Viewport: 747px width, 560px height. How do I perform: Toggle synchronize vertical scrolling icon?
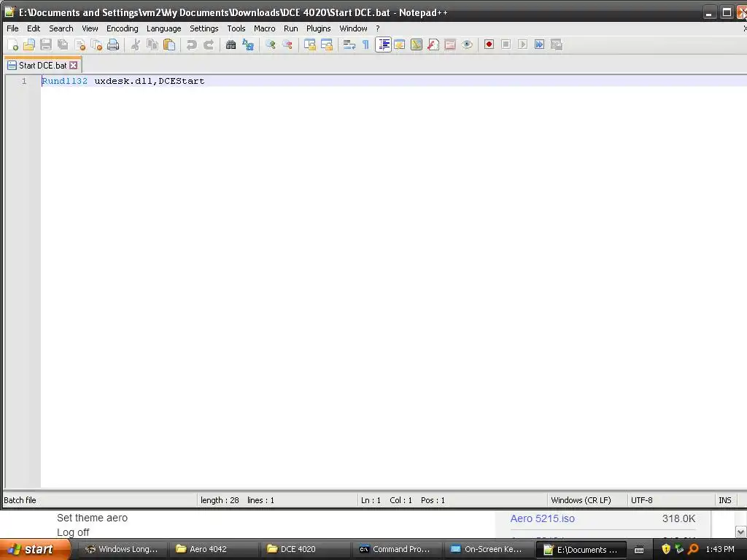309,44
